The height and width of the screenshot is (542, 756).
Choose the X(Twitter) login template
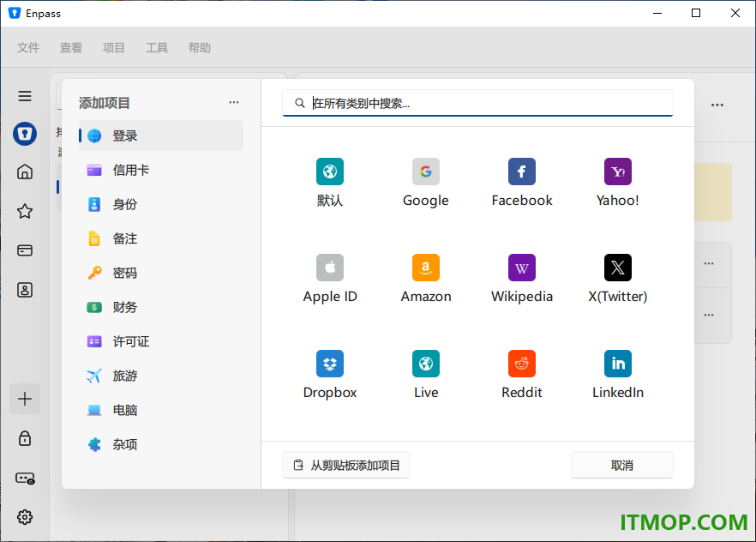point(618,268)
